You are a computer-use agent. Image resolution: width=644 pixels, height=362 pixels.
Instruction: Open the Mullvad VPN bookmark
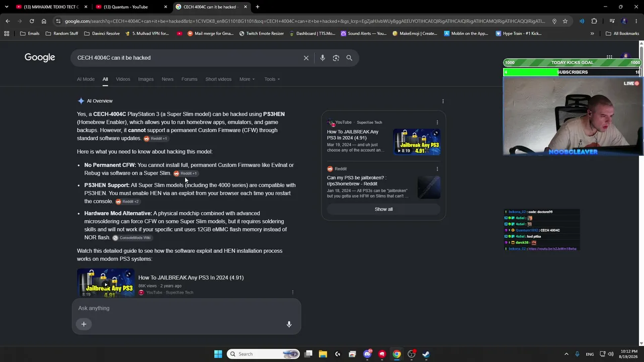click(147, 34)
